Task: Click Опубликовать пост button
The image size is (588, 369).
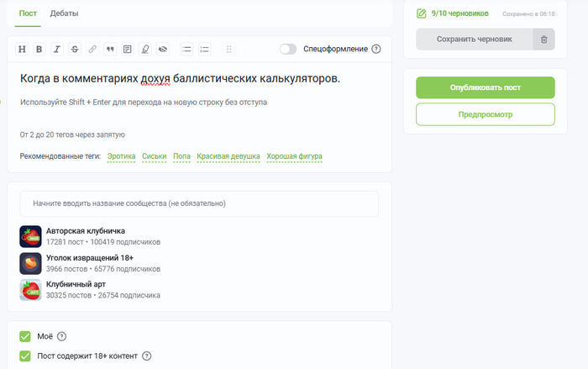Action: tap(486, 87)
